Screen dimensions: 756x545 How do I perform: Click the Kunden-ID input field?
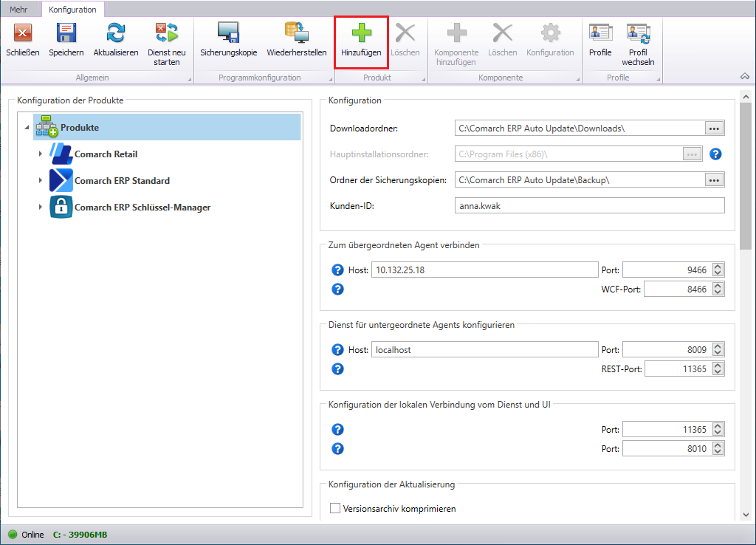click(589, 205)
